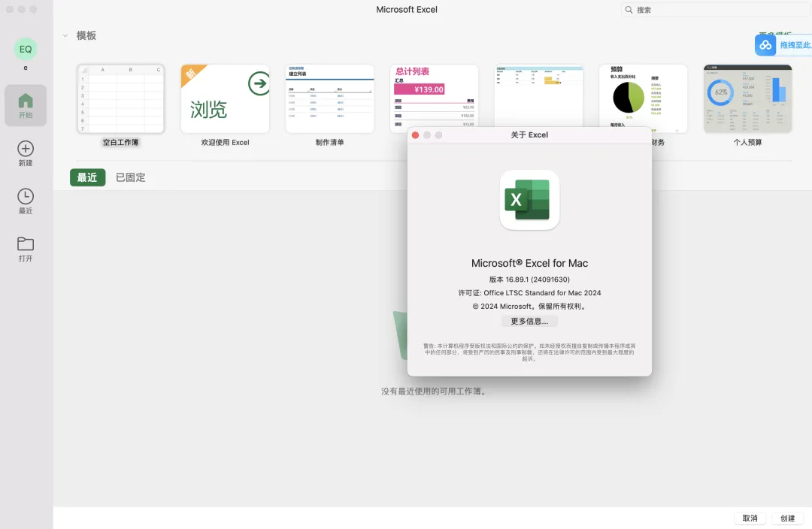
Task: Open the 新建 new workbook section
Action: point(26,154)
